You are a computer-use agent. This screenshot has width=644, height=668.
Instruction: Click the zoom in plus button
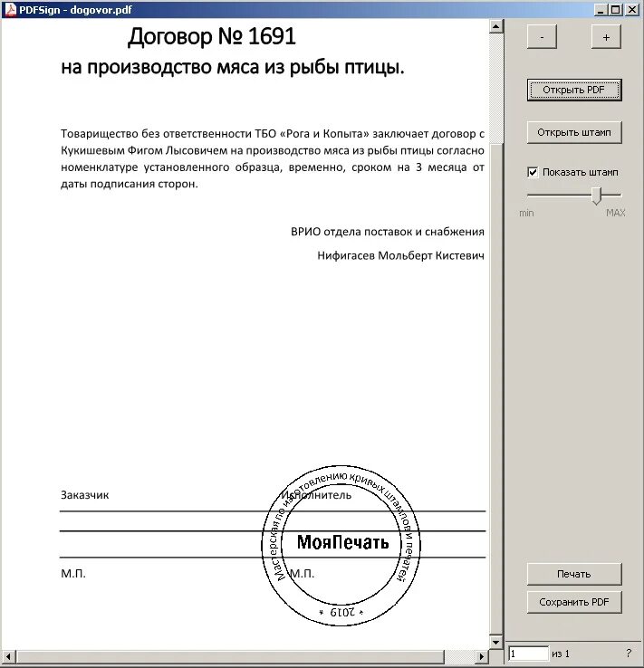606,37
